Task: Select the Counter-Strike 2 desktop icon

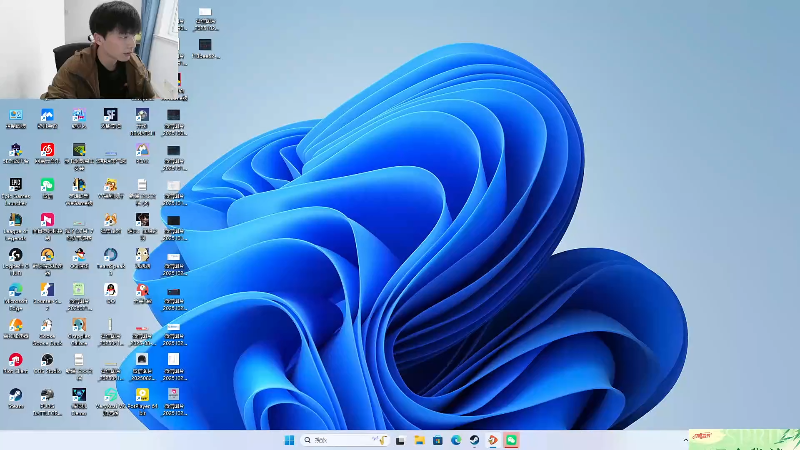Action: 47,291
